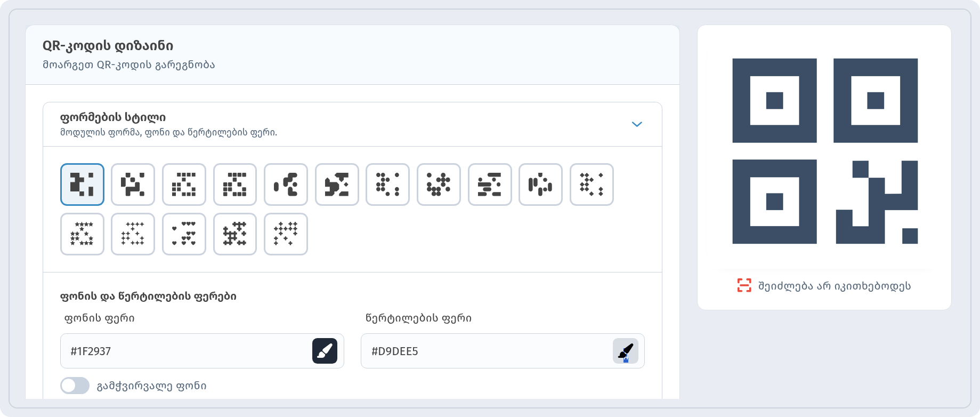The height and width of the screenshot is (417, 980).
Task: Select the square module shape style
Action: 82,185
